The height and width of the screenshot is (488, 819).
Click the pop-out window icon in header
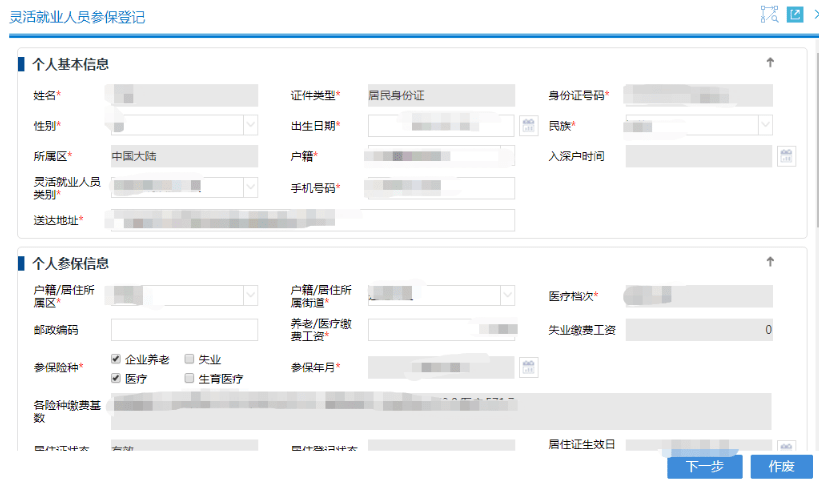click(x=795, y=15)
